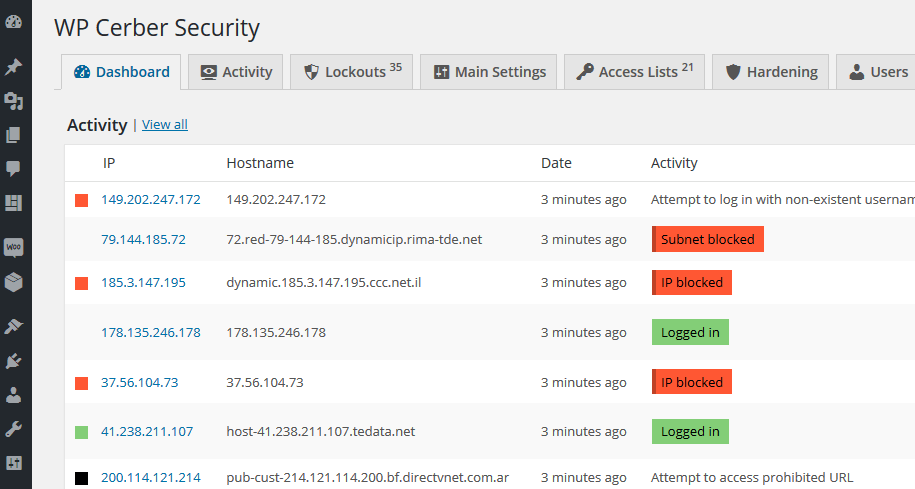Click hostname dynamic.185.3.147.195.ccc.net.il

pos(324,282)
